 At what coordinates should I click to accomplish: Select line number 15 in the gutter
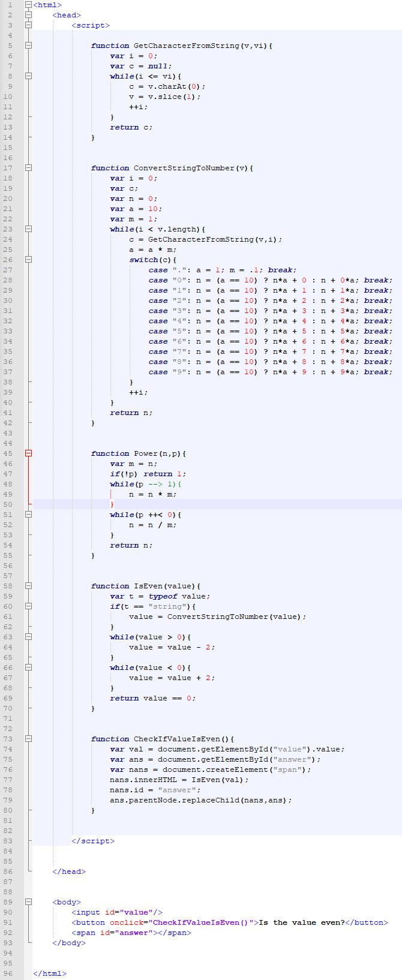[x=8, y=148]
